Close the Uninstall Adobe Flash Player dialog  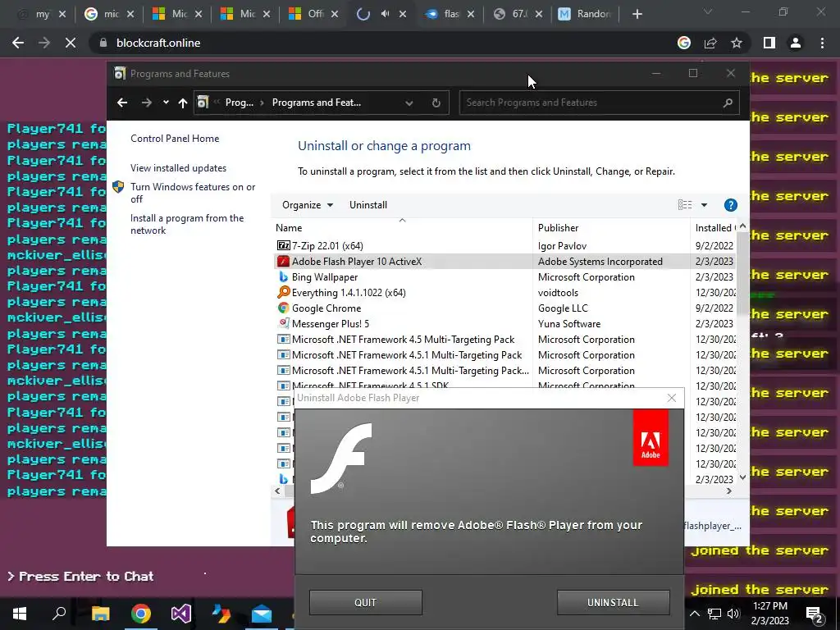coord(672,398)
